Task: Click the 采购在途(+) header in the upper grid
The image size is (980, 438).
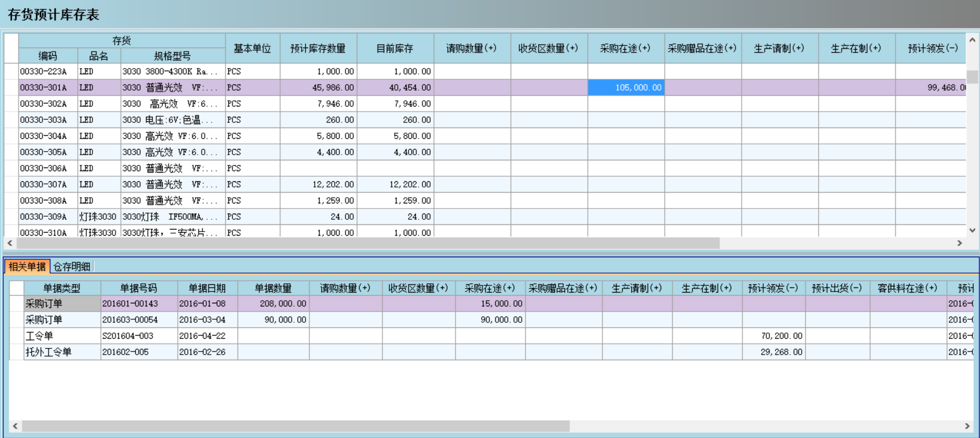Action: (x=626, y=49)
